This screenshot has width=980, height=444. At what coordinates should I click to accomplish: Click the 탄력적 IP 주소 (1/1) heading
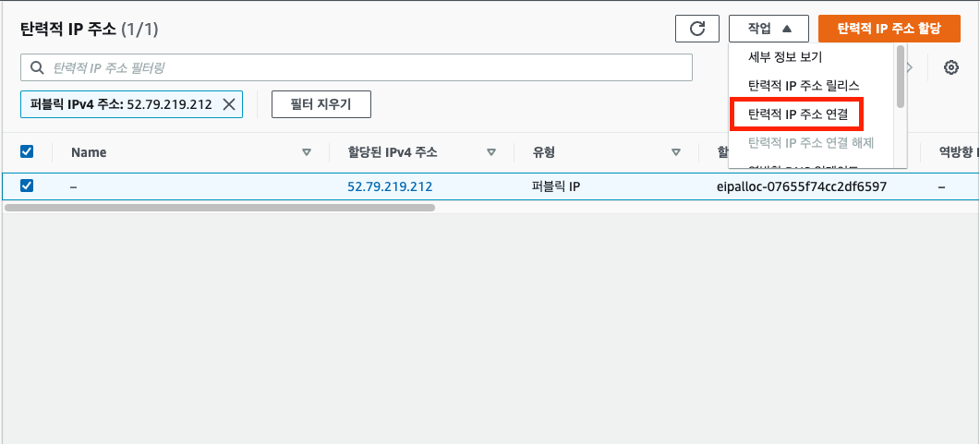point(90,30)
